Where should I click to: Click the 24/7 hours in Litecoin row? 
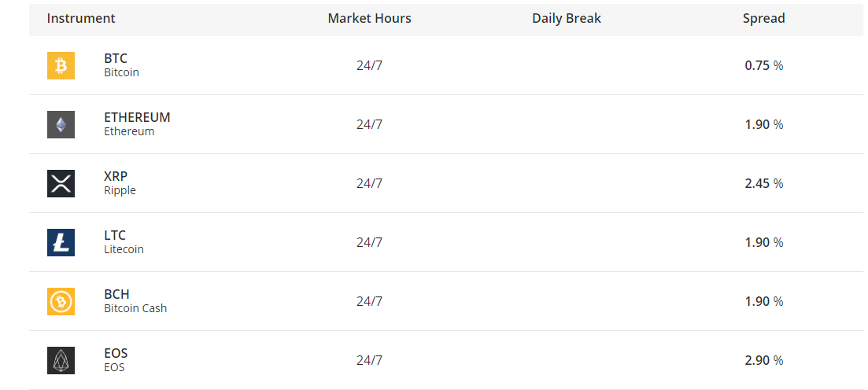pos(369,242)
